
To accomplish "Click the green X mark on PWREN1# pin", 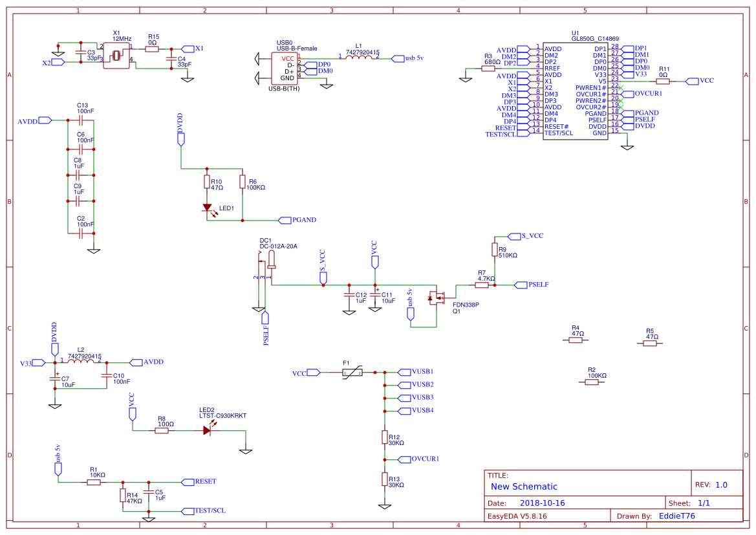I will click(620, 88).
